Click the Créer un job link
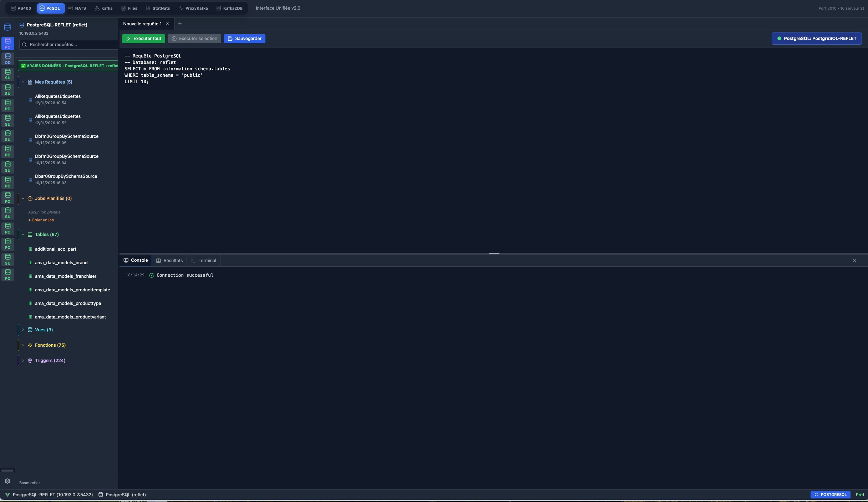This screenshot has width=868, height=502. [x=41, y=220]
